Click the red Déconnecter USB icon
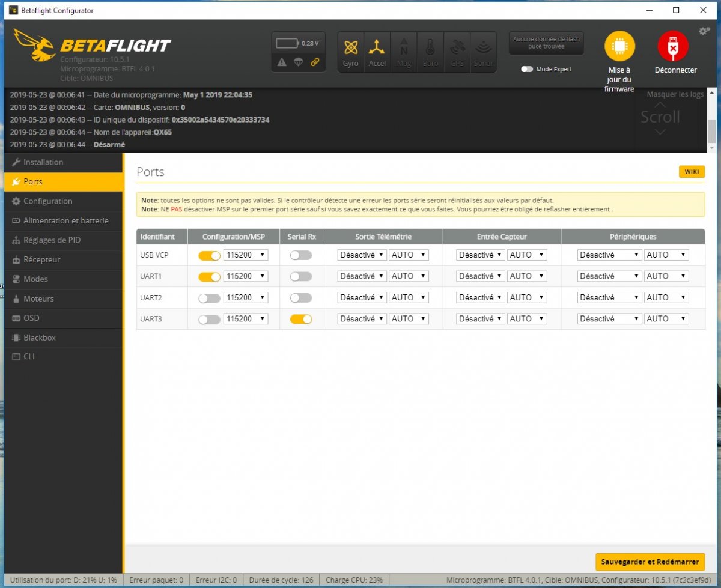721x588 pixels. [673, 47]
